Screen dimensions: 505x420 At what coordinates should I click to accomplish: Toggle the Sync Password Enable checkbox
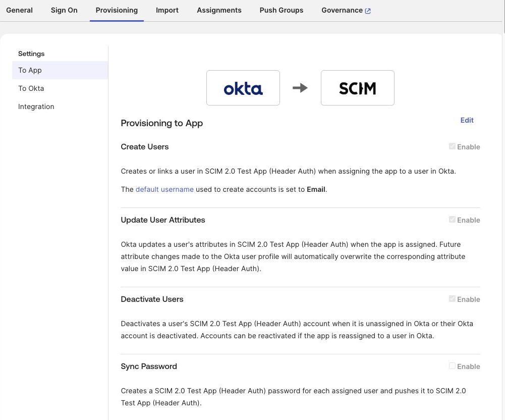452,366
